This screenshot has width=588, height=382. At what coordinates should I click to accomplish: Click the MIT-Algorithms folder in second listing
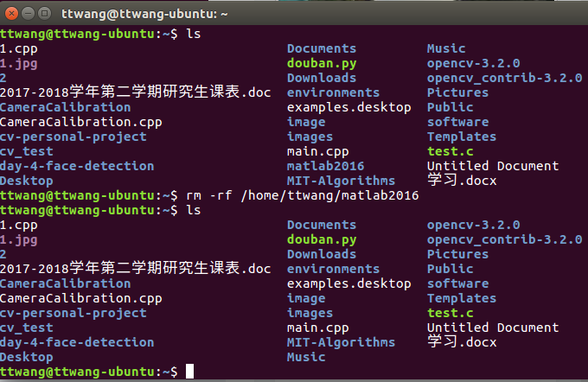[341, 342]
